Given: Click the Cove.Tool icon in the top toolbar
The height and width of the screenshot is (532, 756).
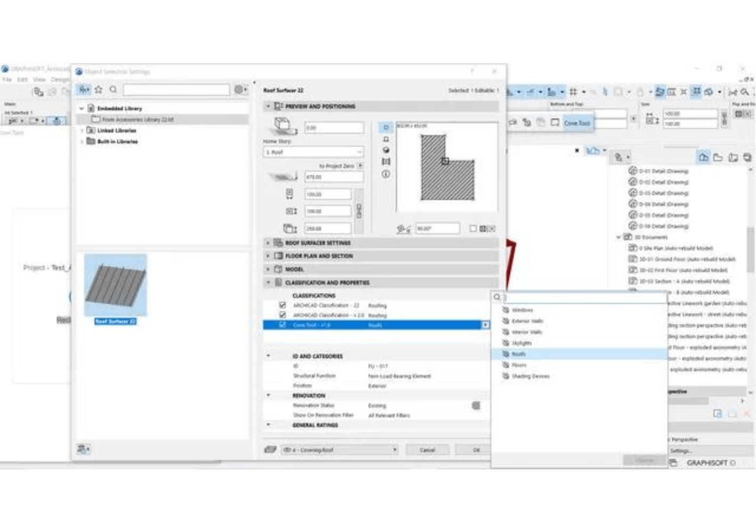Looking at the screenshot, I should coord(555,122).
